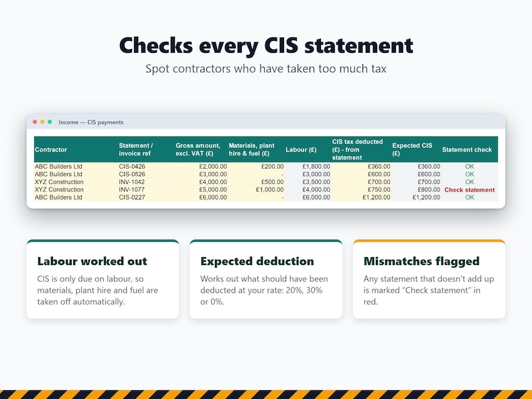Click the green maximize dot in titlebar
This screenshot has width=532, height=399.
50,122
